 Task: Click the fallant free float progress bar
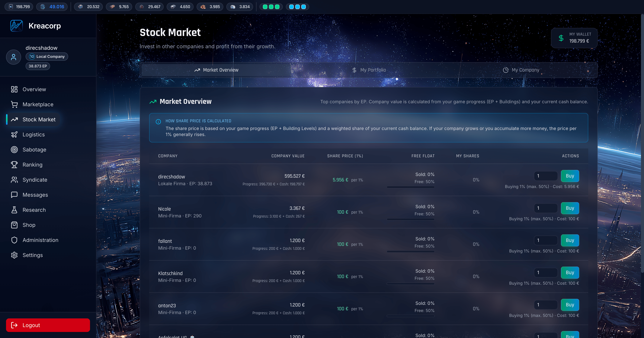click(411, 252)
